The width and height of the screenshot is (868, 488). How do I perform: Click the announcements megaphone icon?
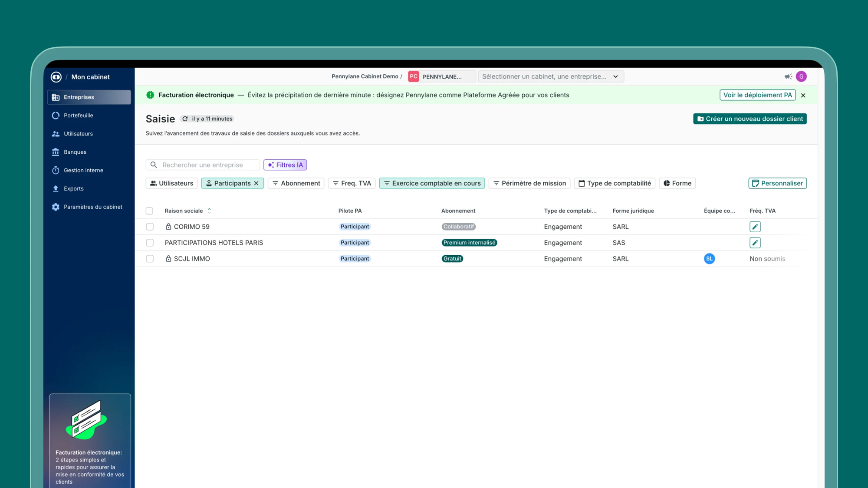pyautogui.click(x=788, y=76)
